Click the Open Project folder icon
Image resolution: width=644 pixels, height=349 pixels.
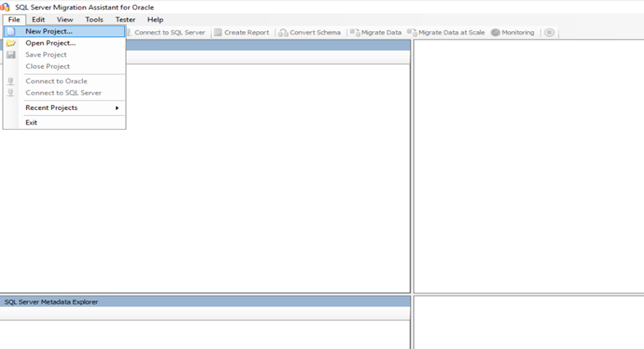[x=11, y=43]
